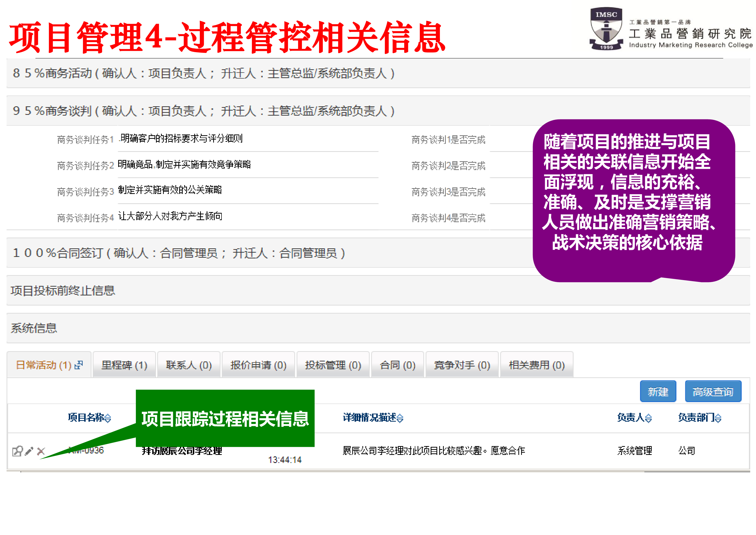Click the IMSC shield logo at top right
The image size is (756, 535).
coord(606,27)
